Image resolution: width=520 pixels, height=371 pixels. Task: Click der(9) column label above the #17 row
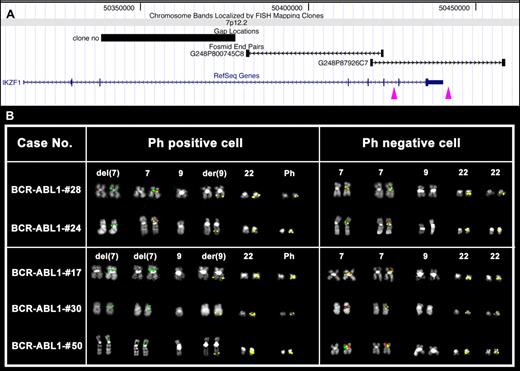[214, 256]
